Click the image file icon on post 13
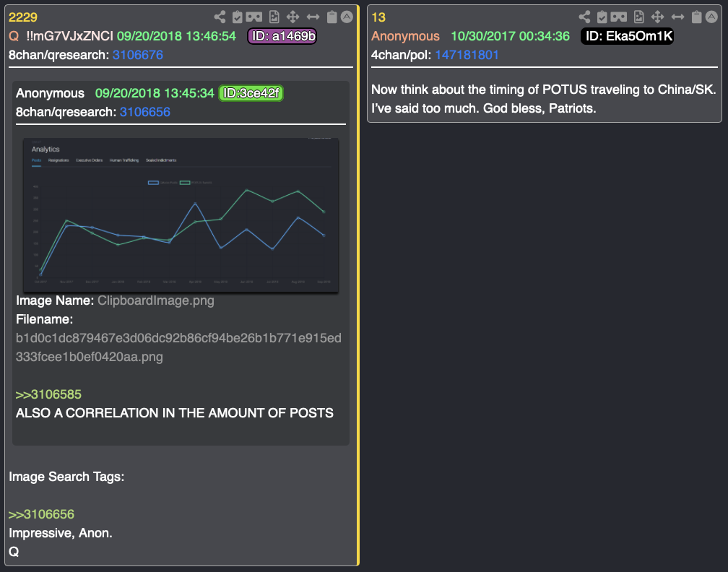 pos(639,17)
